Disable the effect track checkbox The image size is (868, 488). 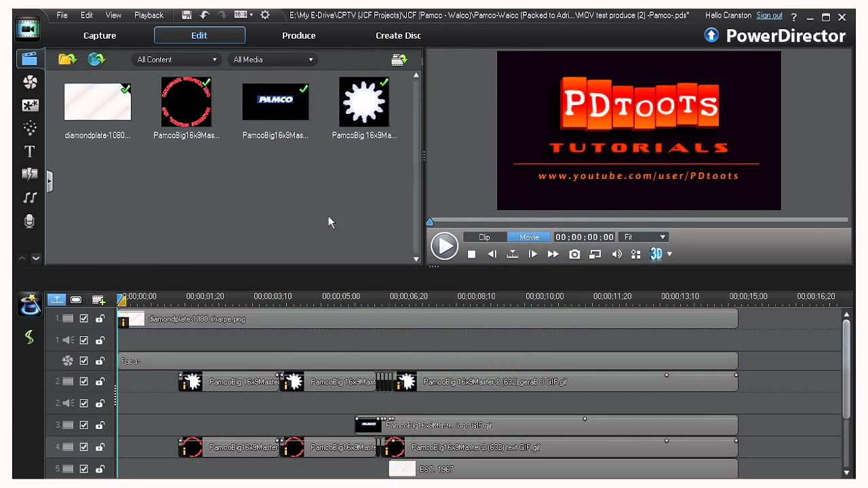pyautogui.click(x=84, y=361)
